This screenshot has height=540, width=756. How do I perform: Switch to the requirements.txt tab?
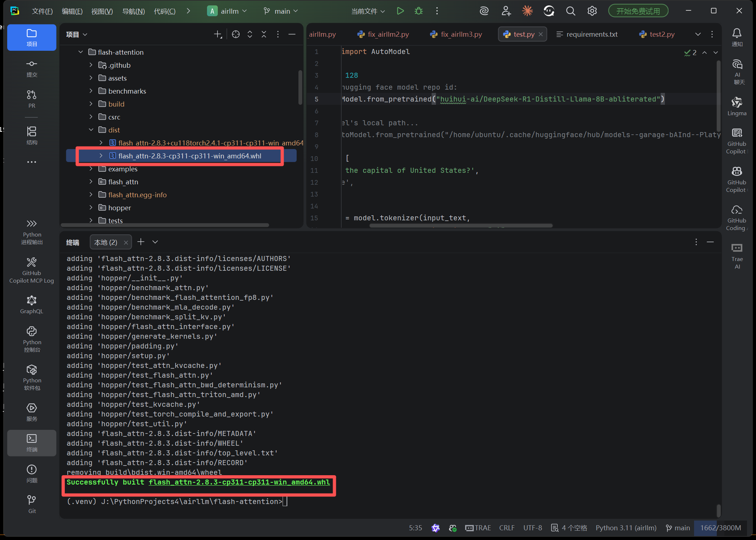click(x=591, y=34)
